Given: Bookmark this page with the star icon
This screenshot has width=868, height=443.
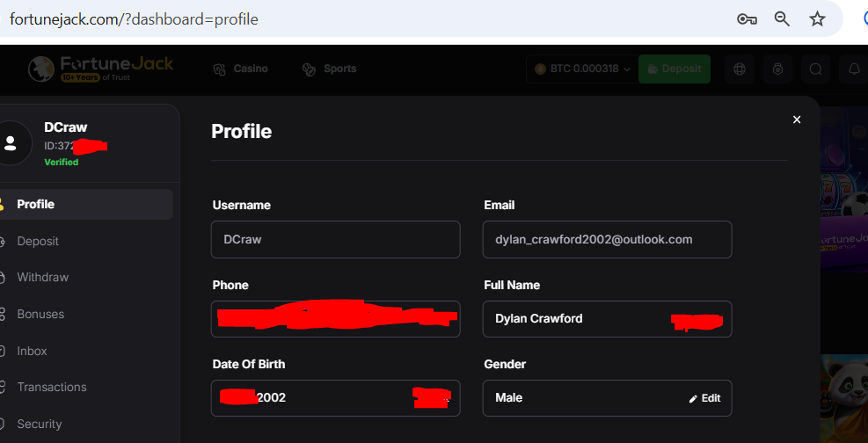Looking at the screenshot, I should click(x=817, y=19).
